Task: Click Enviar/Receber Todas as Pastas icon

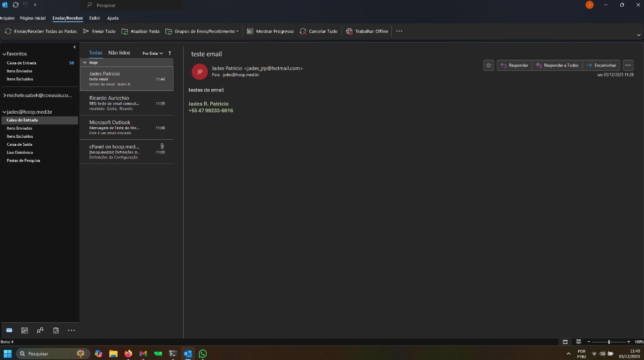Action: coord(8,31)
